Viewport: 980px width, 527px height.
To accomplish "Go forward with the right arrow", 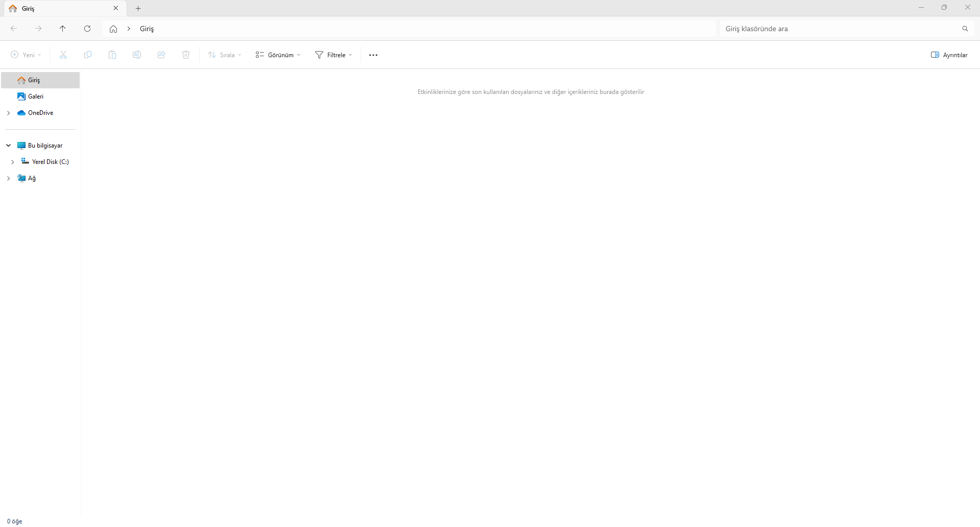I will (x=38, y=29).
